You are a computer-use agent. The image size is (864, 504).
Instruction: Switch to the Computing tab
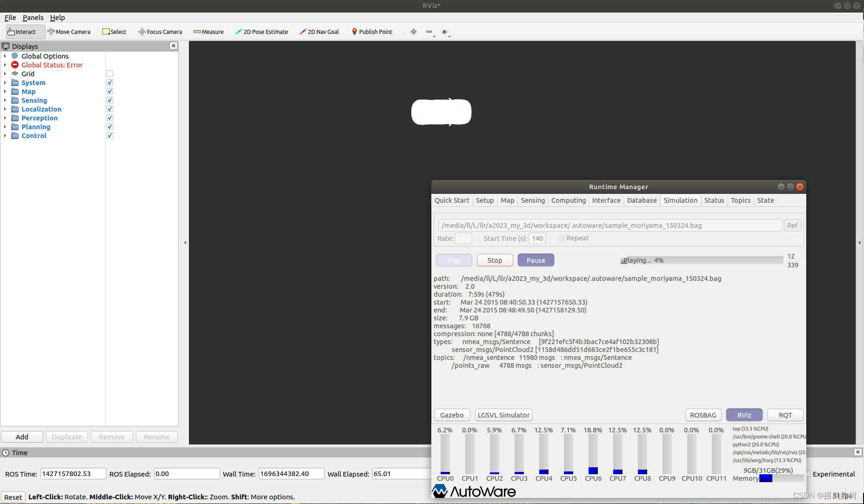pos(568,200)
